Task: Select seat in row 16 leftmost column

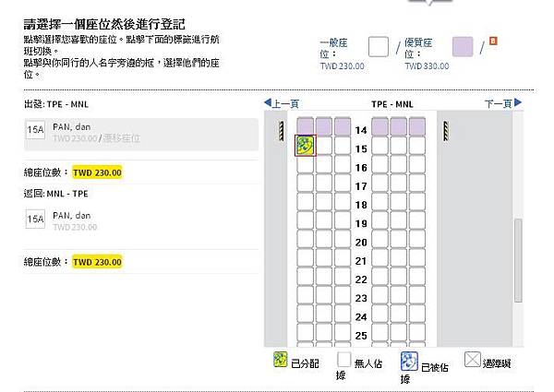Action: pyautogui.click(x=305, y=164)
